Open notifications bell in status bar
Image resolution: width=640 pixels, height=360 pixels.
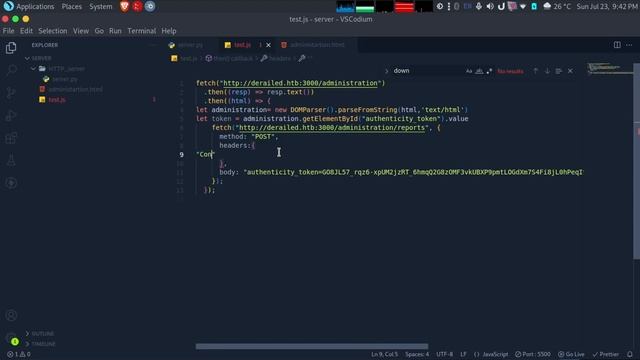tap(630, 354)
